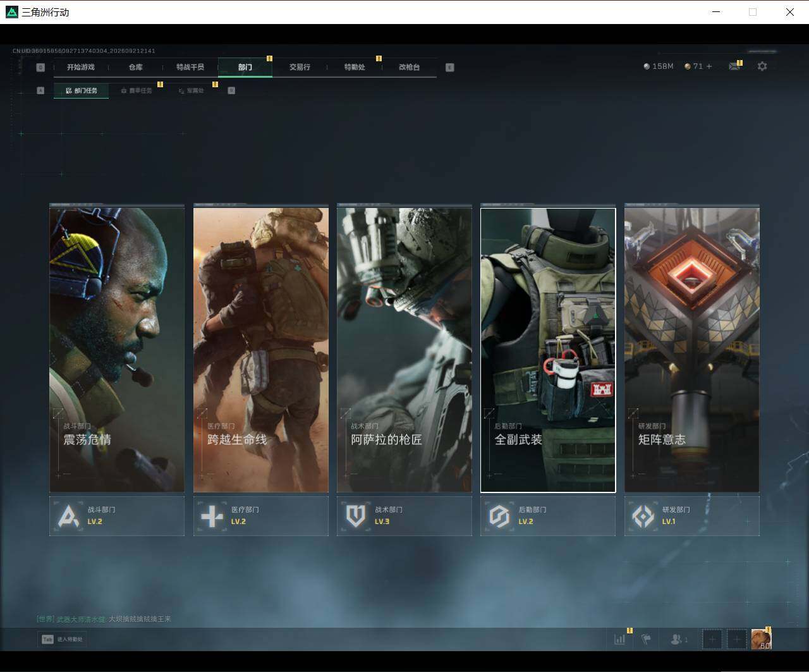Screen dimensions: 809x672
Task: Click the second empty squad slot plus
Action: (x=736, y=639)
